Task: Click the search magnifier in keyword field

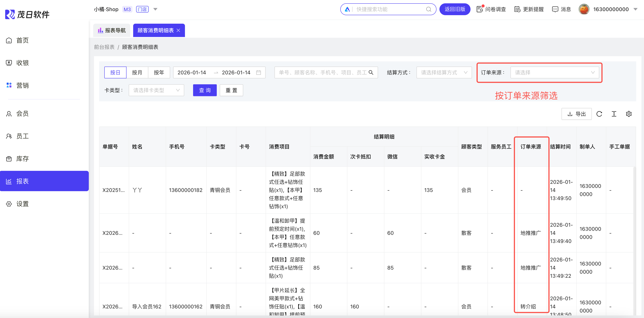Action: tap(371, 72)
